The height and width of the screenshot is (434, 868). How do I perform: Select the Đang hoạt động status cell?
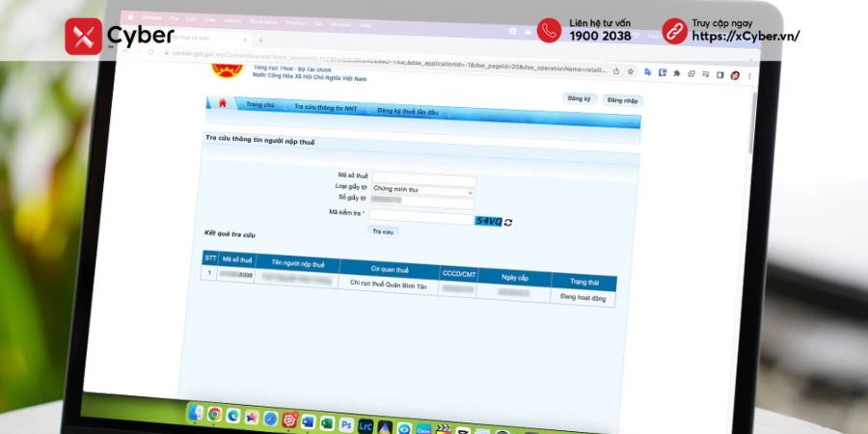583,298
